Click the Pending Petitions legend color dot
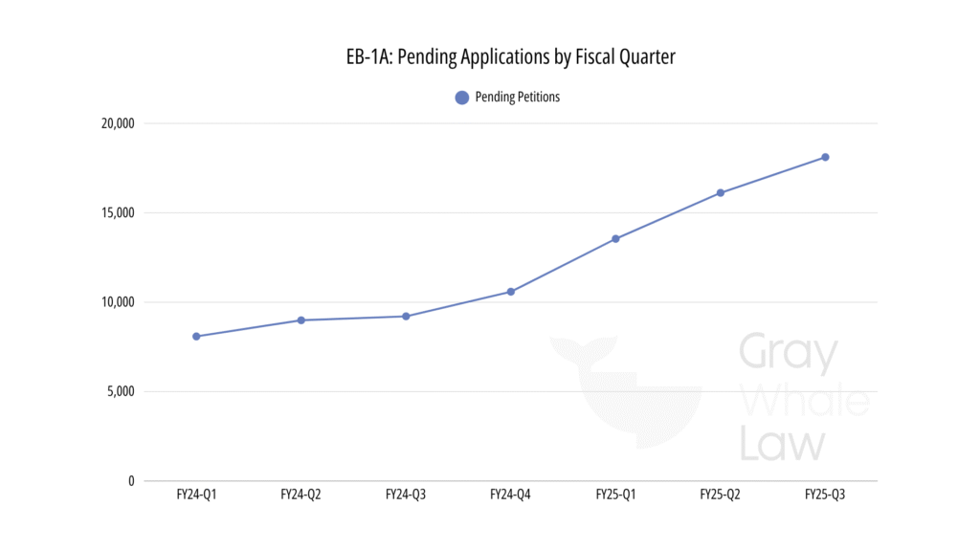Screen dimensions: 980x551 [461, 98]
